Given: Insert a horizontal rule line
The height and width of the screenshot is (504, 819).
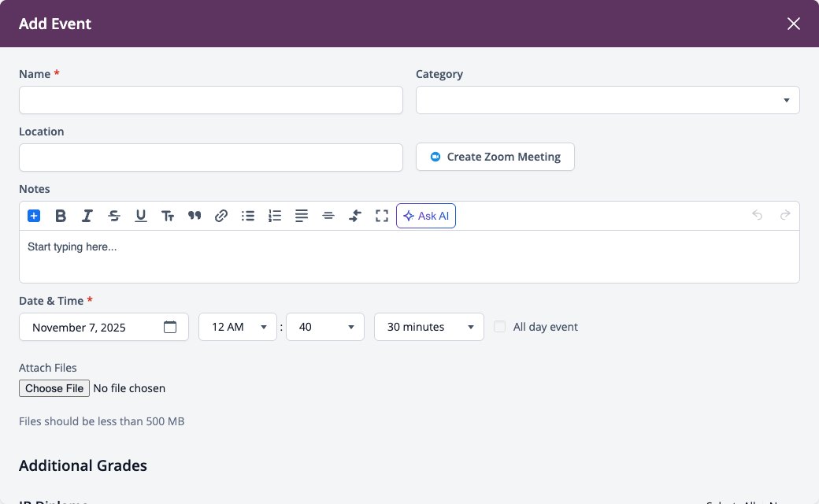Looking at the screenshot, I should point(328,216).
